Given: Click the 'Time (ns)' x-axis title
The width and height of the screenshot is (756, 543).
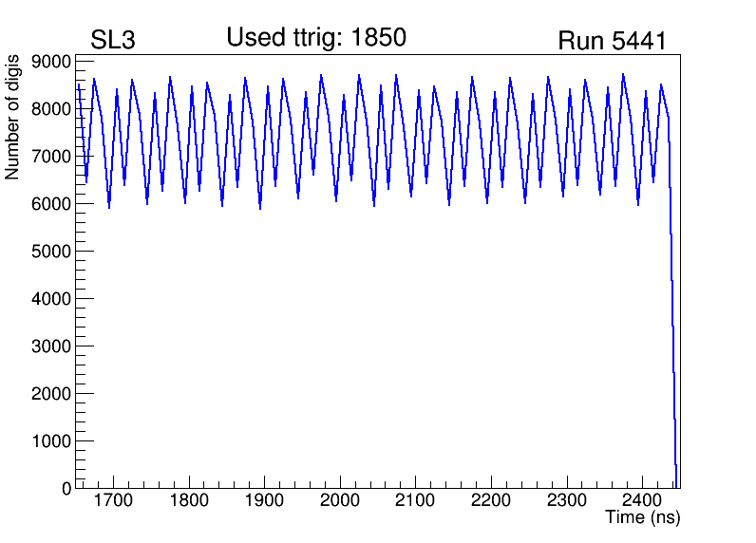Looking at the screenshot, I should pos(643,518).
